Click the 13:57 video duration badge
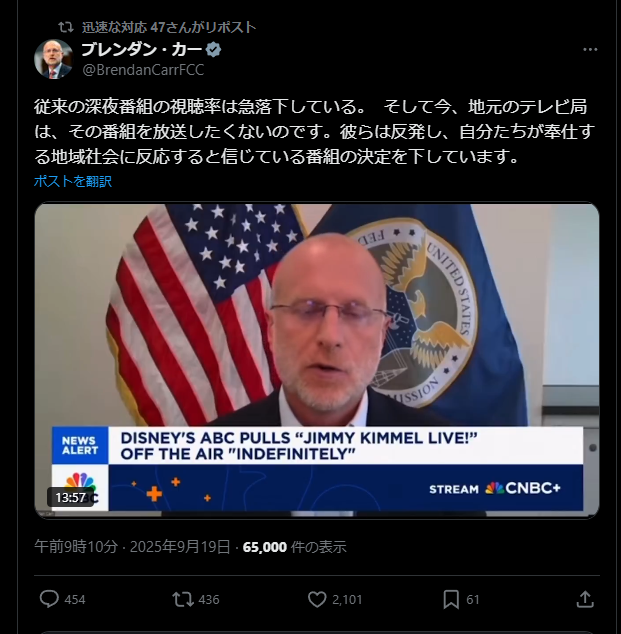Viewport: 621px width, 634px height. click(70, 497)
